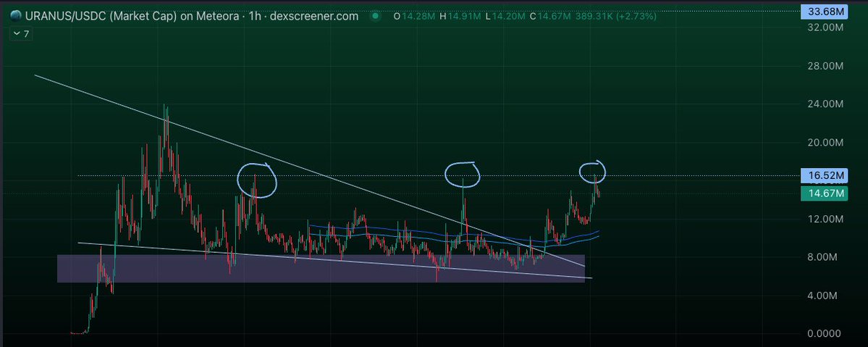Click the URANUS token icon

tap(17, 16)
